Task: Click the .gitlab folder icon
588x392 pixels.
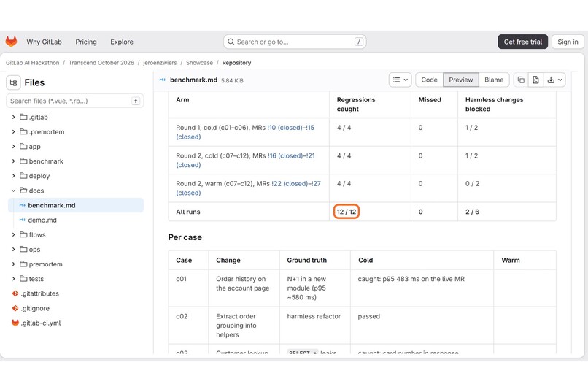Action: [23, 117]
